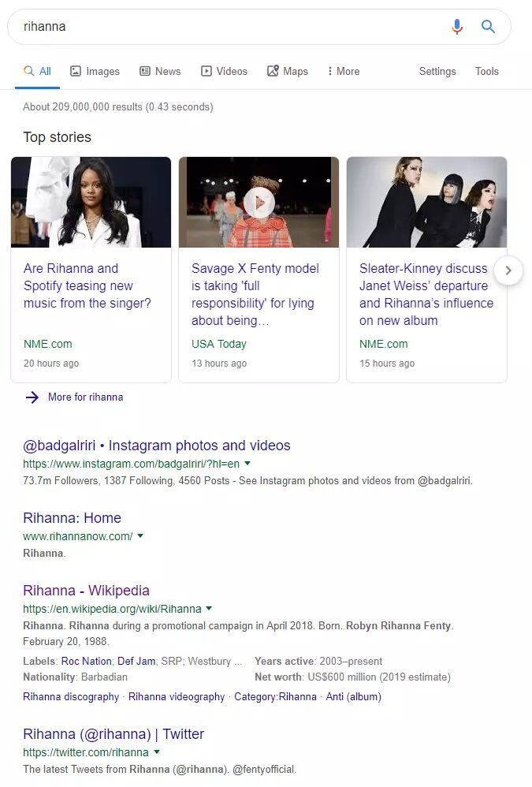Open the Rihanna - Wikipedia result
Image resolution: width=532 pixels, height=787 pixels.
[x=86, y=591]
